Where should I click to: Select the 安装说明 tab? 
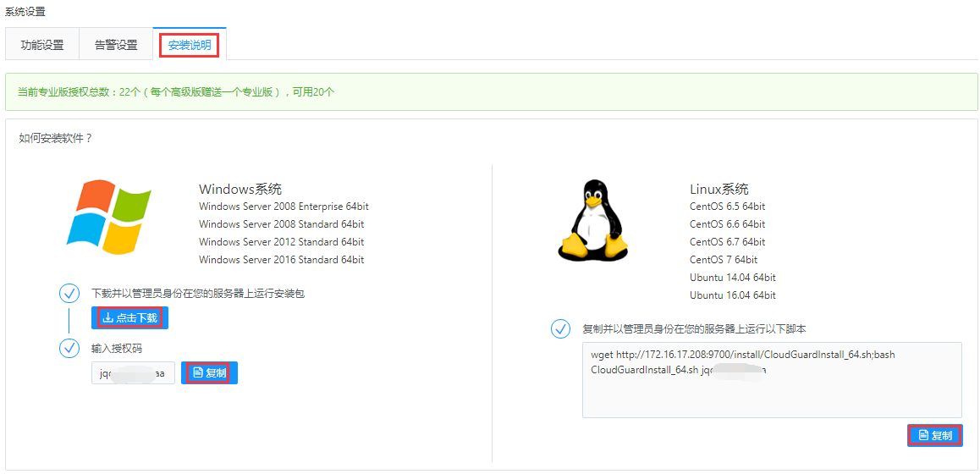click(190, 44)
